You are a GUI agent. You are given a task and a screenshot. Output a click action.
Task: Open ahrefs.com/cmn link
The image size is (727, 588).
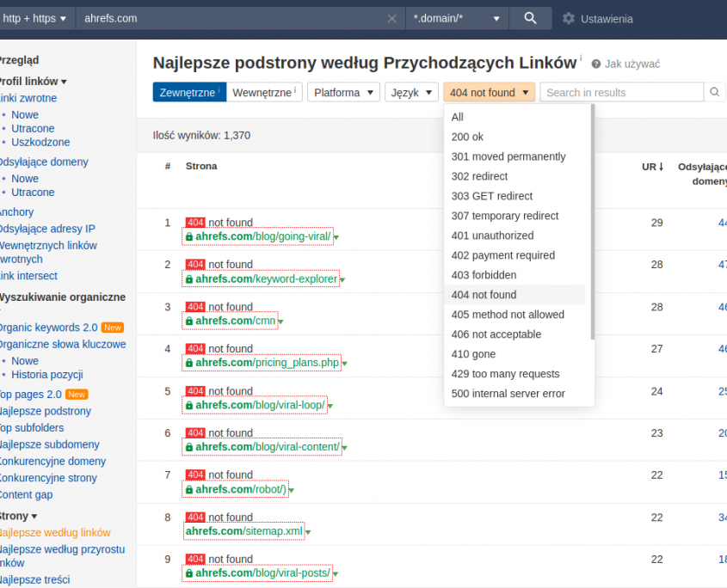[x=236, y=321]
